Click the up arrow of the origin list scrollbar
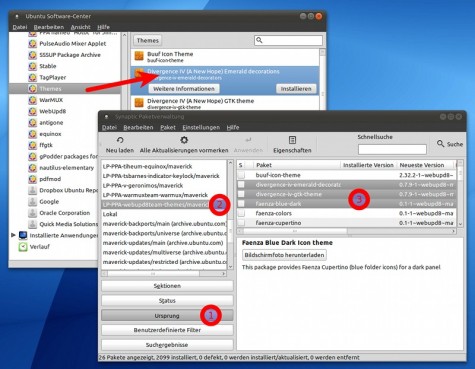475x369 pixels. click(230, 163)
